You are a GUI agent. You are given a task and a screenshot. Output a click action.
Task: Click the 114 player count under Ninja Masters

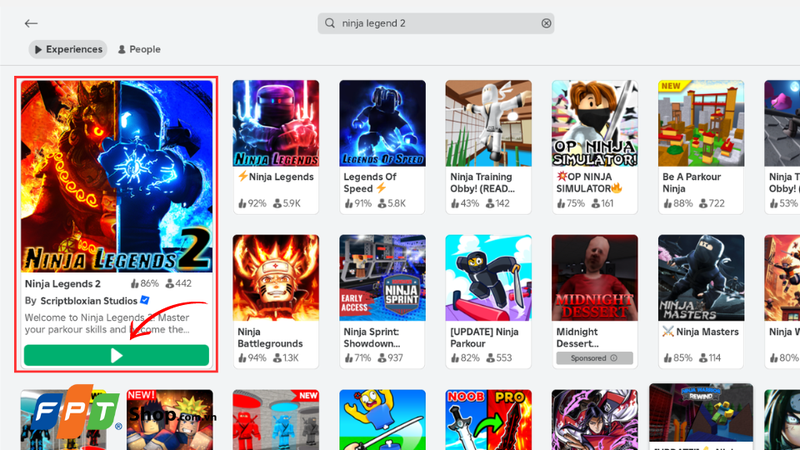click(710, 358)
